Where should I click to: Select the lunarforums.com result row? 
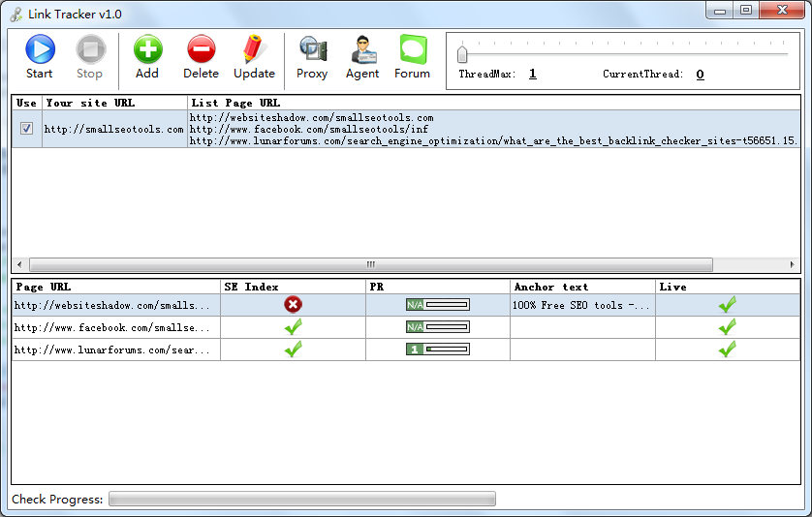[x=111, y=350]
